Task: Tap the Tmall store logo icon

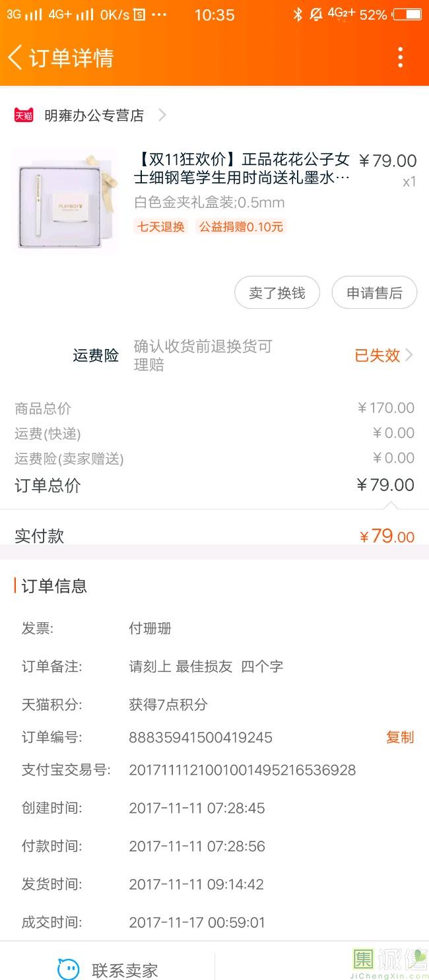Action: (24, 115)
